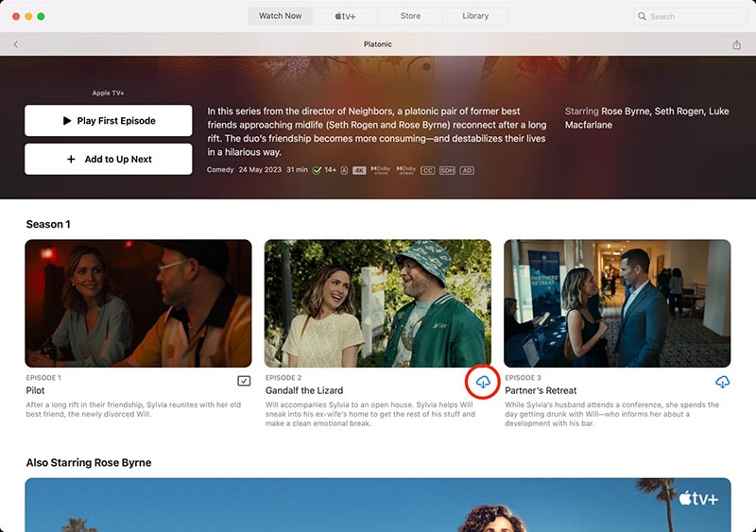Open Gandalf the Lizard episode thumbnail
This screenshot has width=756, height=532.
point(378,303)
